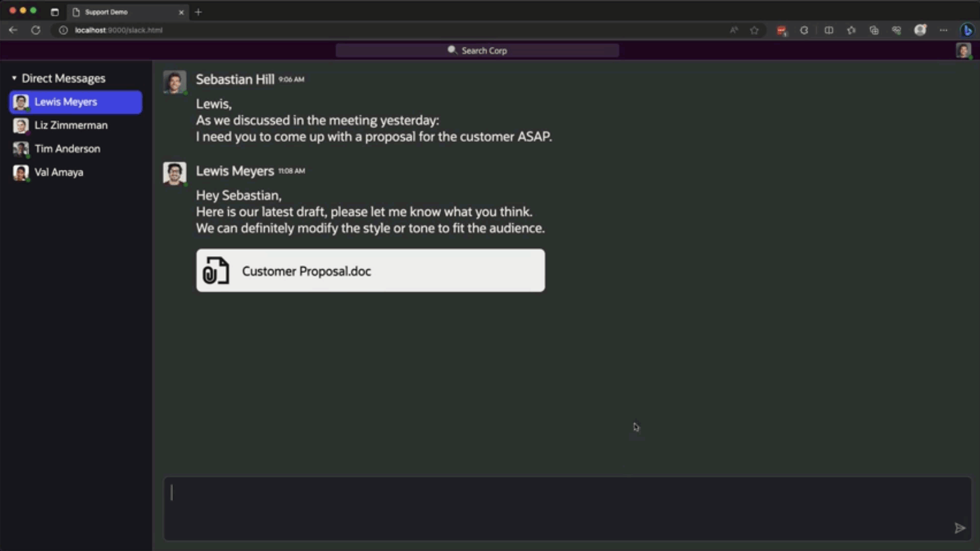
Task: Open the browser Settings and more menu
Action: 943,30
